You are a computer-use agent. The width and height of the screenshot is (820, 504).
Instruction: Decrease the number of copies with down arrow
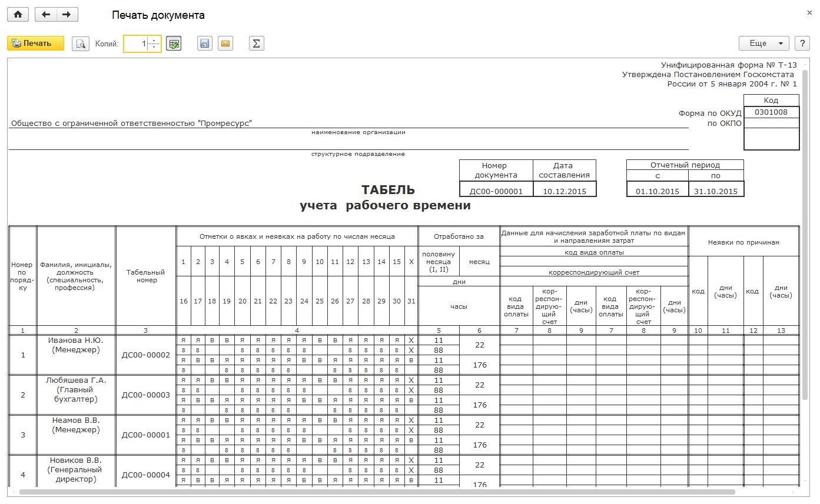pos(154,47)
